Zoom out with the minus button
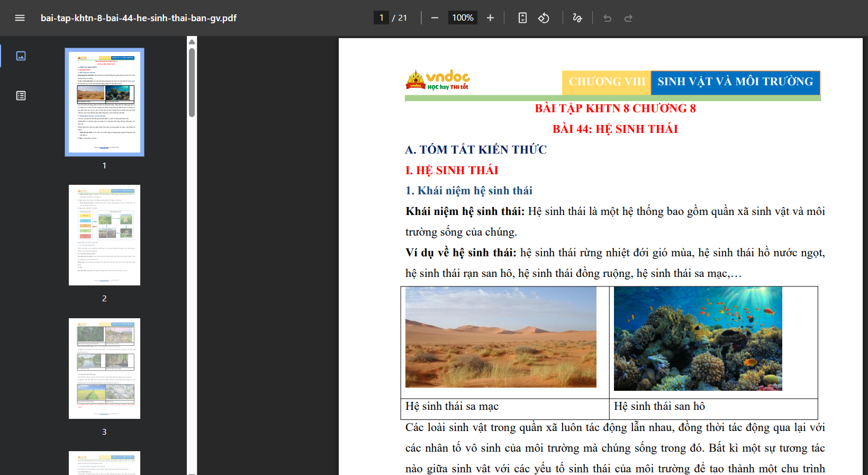 435,18
